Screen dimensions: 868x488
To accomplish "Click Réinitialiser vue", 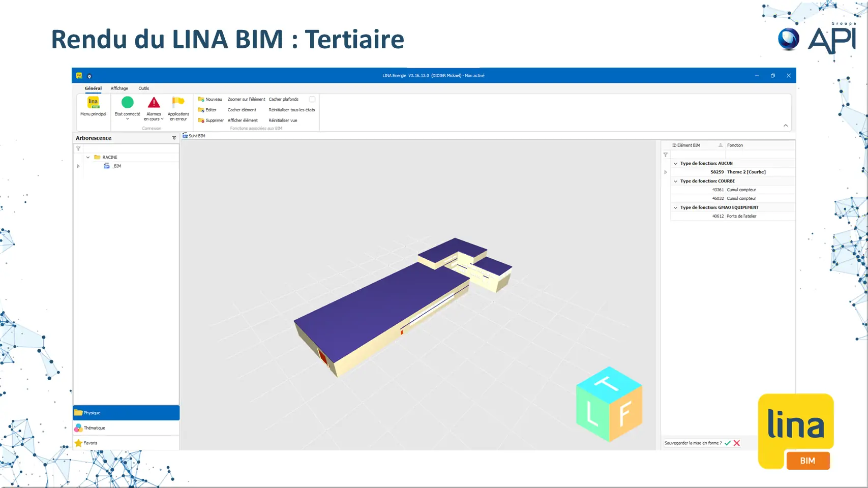I will pos(283,120).
